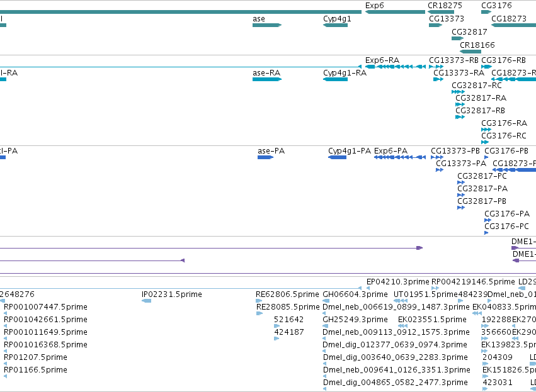Click the 204309 feature label

(x=498, y=357)
